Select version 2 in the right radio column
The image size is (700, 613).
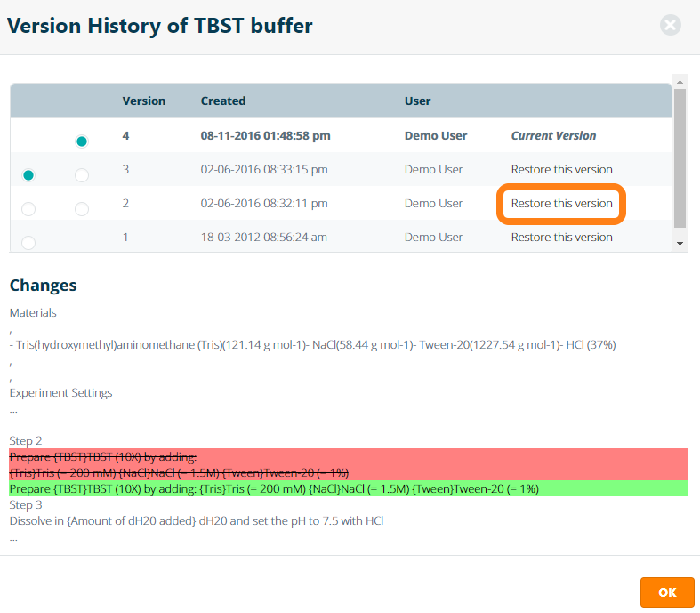(82, 209)
